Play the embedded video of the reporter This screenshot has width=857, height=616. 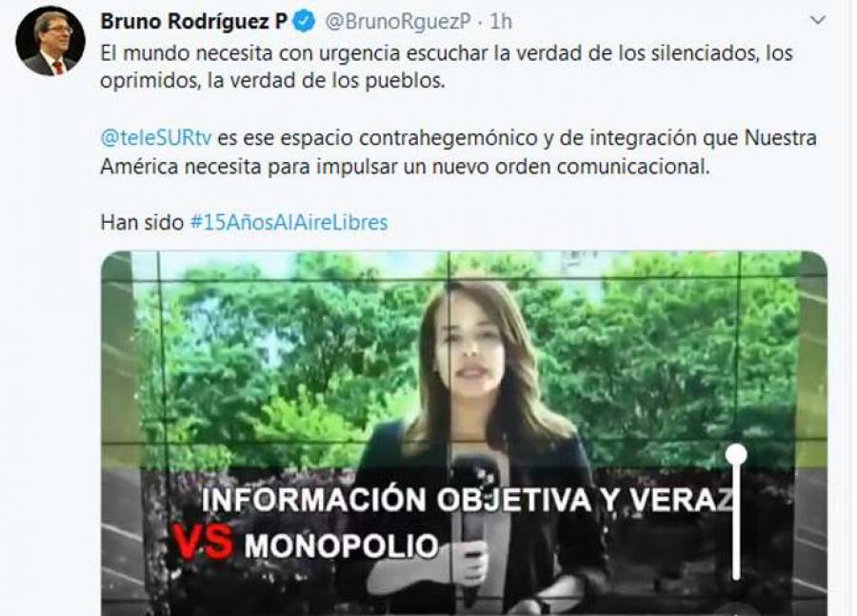point(464,433)
